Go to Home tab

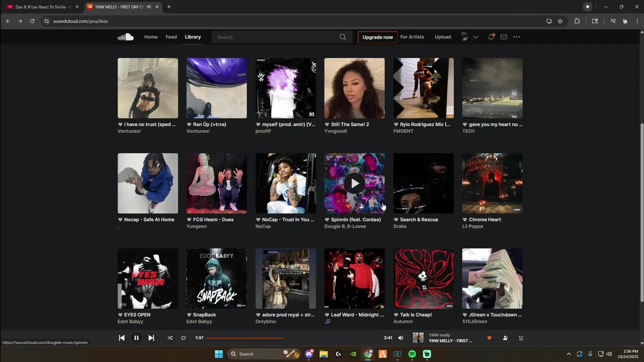click(151, 37)
